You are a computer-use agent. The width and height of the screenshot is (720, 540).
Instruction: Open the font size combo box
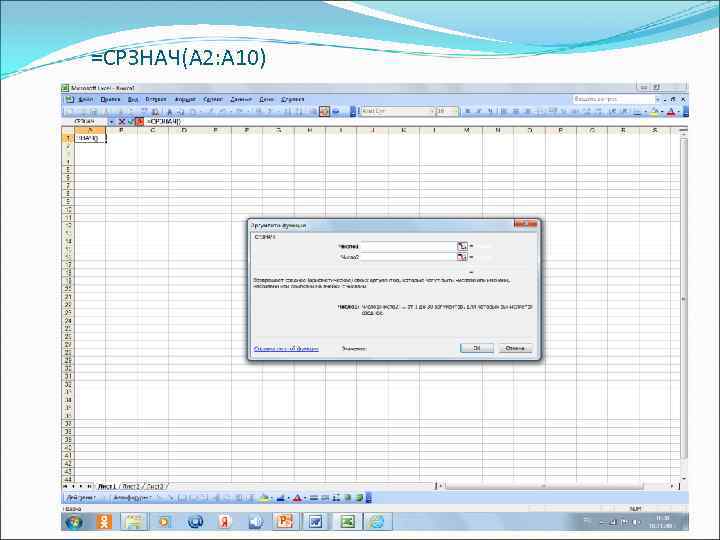tap(447, 111)
